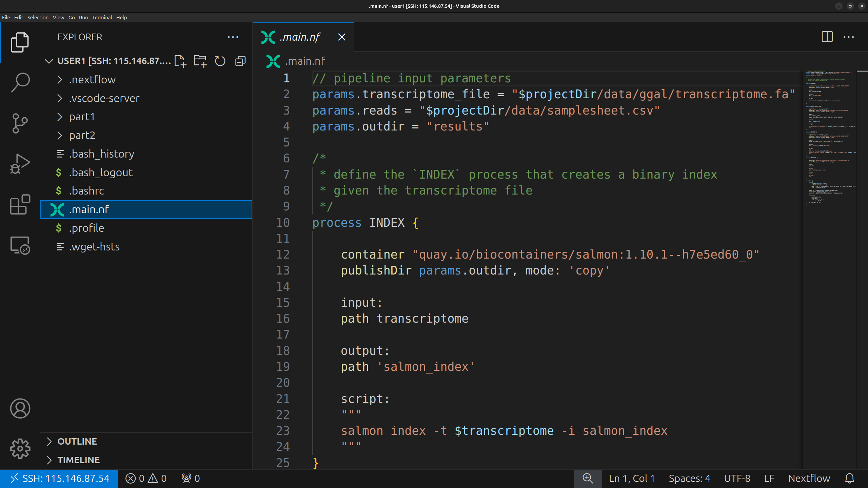Expand the OUTLINE section
Image resolution: width=868 pixels, height=488 pixels.
click(x=77, y=441)
